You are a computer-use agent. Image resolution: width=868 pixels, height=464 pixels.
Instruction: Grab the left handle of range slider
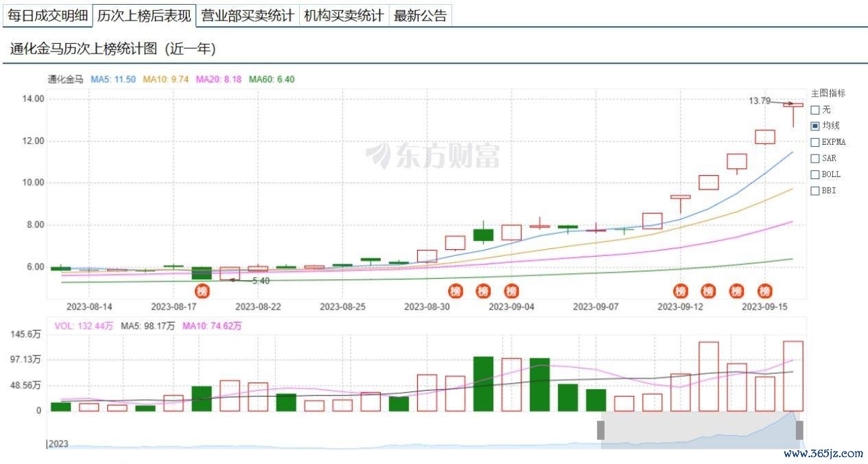click(600, 430)
